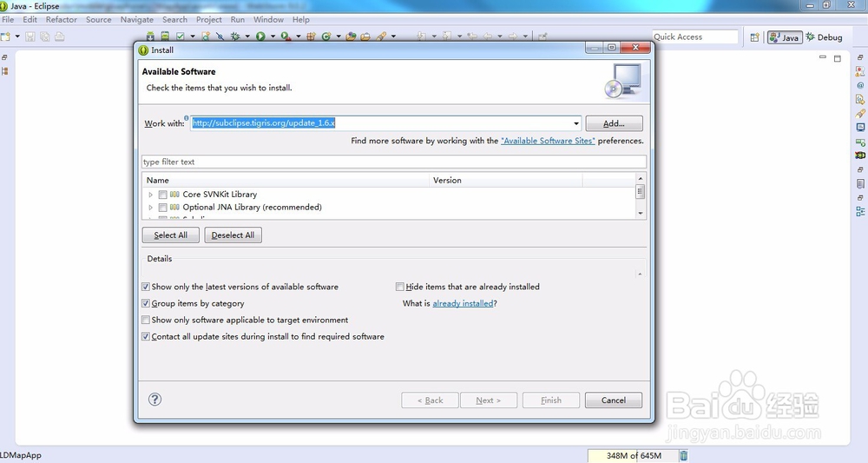This screenshot has height=463, width=868.
Task: Open the Declaration view sidebar icon
Action: (x=859, y=99)
